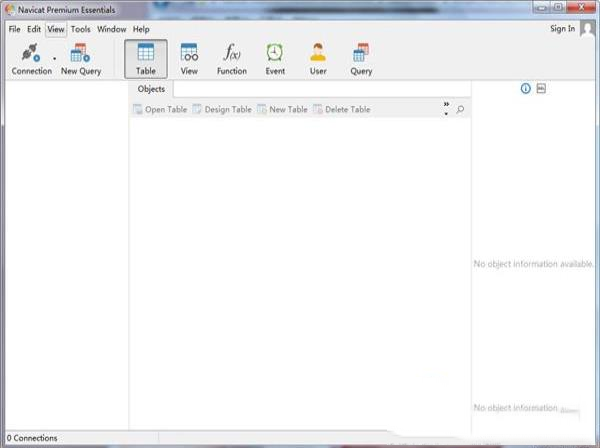Switch to the Objects tab
Screen dimensions: 600x448
click(151, 89)
